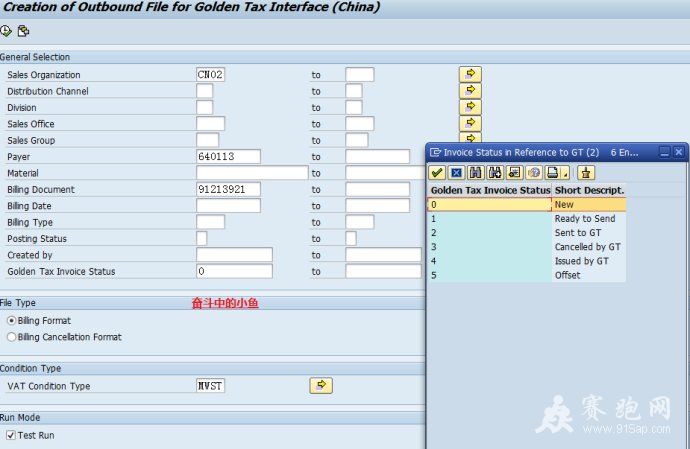Screen dimensions: 690x449
Task: Click the Sales Office from field
Action: (210, 124)
